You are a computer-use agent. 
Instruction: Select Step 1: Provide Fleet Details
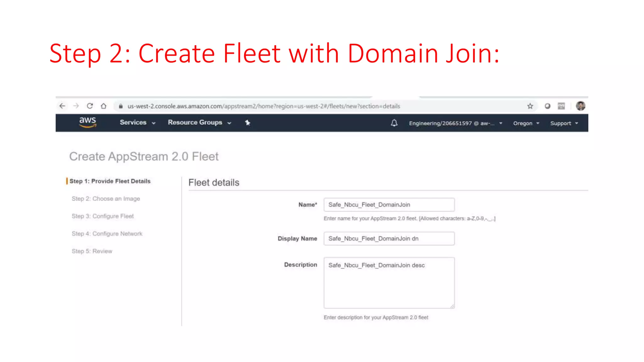(110, 181)
